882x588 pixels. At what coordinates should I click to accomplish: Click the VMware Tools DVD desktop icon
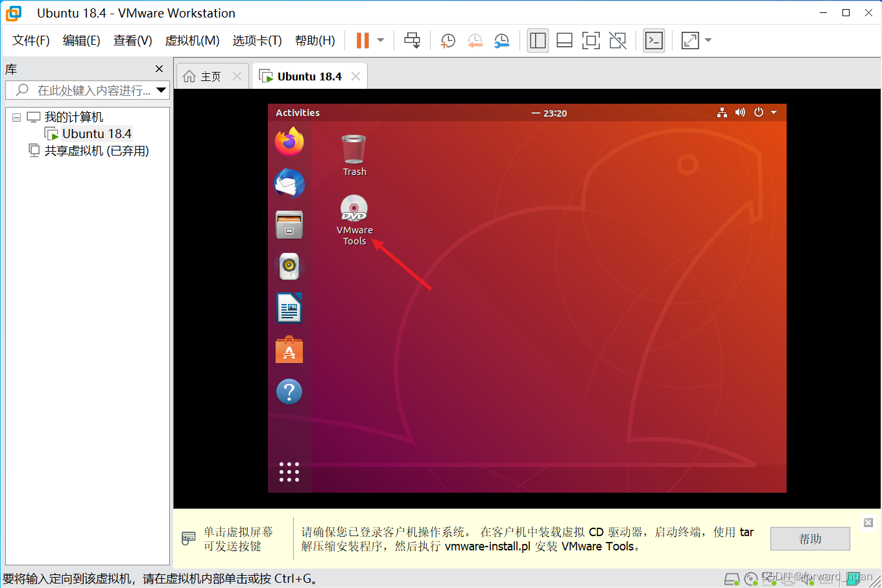(354, 220)
